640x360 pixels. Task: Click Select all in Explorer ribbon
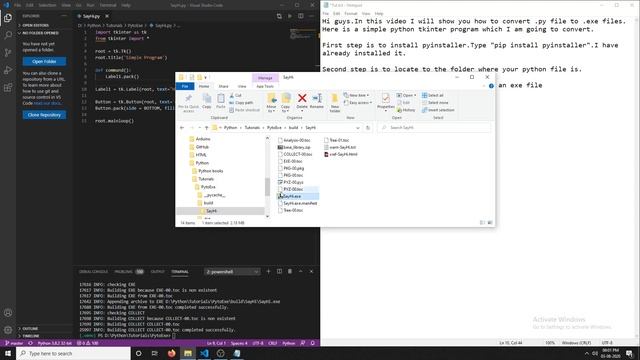[x=433, y=95]
